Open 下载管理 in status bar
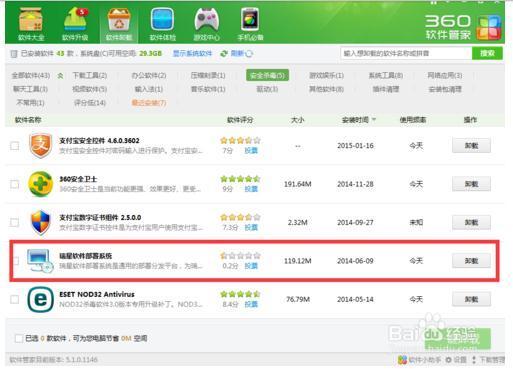The height and width of the screenshot is (369, 513). coord(488,360)
